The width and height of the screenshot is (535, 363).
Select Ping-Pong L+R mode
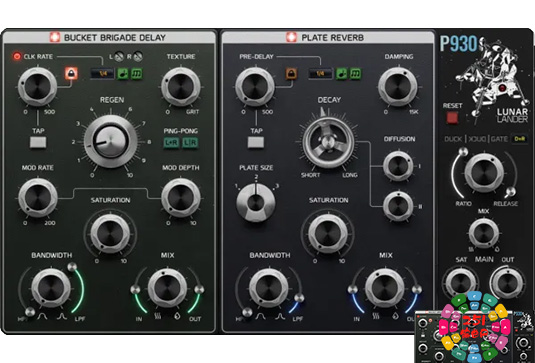point(171,142)
